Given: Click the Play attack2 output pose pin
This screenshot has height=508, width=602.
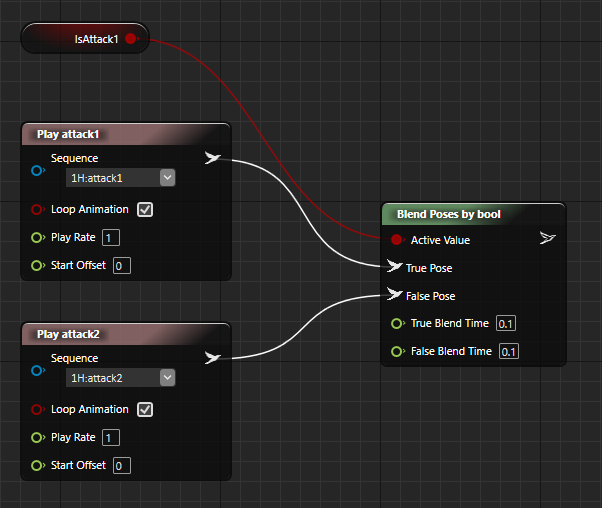Looking at the screenshot, I should click(x=212, y=357).
